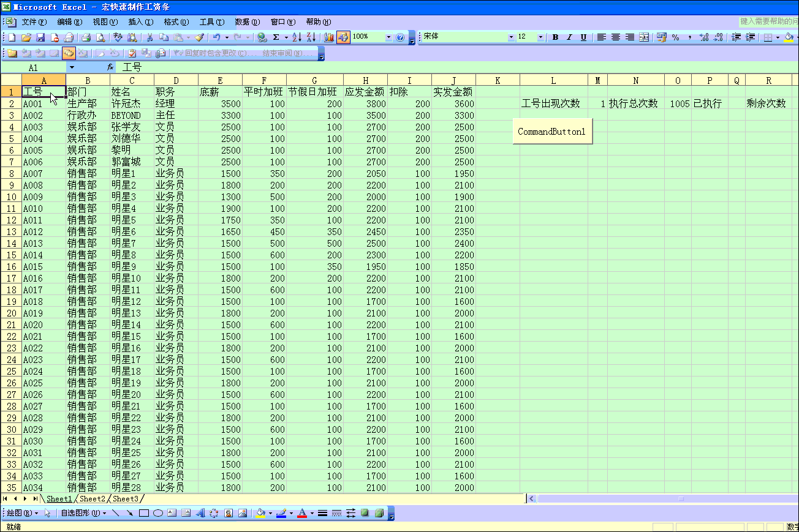Open the font name dropdown showing 宋体
The height and width of the screenshot is (532, 799).
(x=512, y=37)
